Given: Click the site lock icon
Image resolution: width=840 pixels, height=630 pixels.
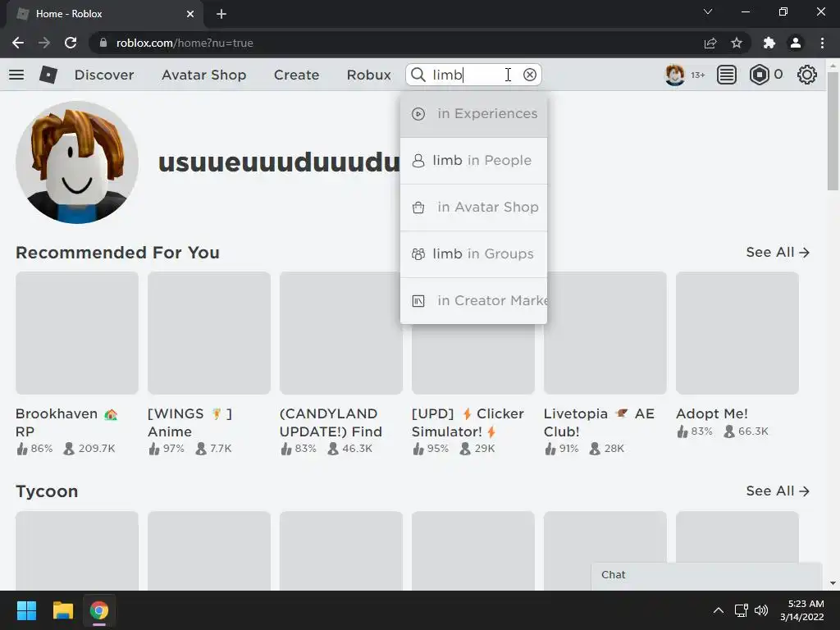Looking at the screenshot, I should click(x=103, y=43).
